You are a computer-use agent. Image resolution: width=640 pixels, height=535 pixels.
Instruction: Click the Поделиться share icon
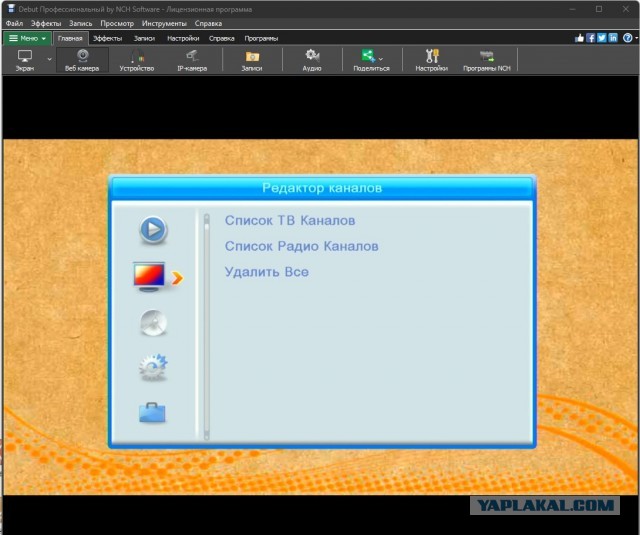click(368, 55)
